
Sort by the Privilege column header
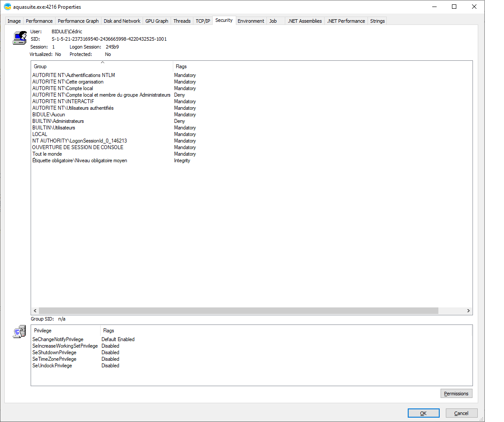(66, 331)
